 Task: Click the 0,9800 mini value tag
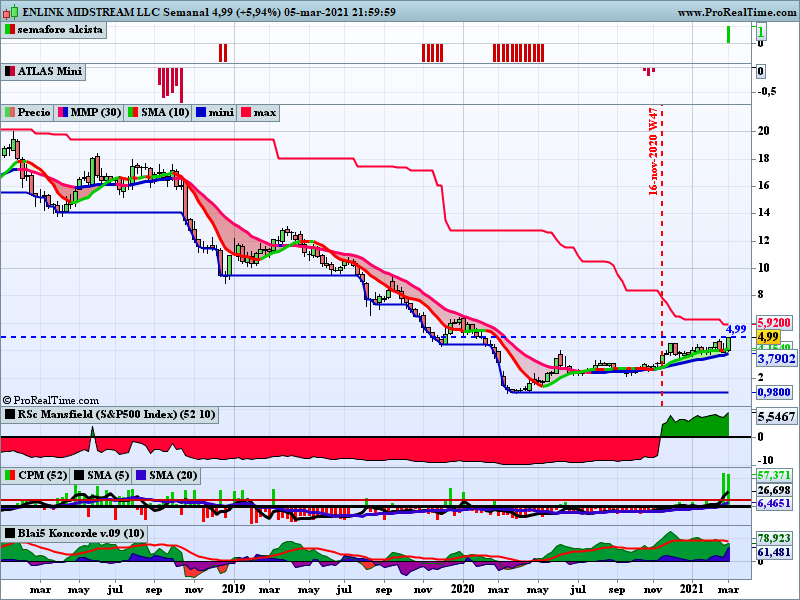pyautogui.click(x=774, y=392)
